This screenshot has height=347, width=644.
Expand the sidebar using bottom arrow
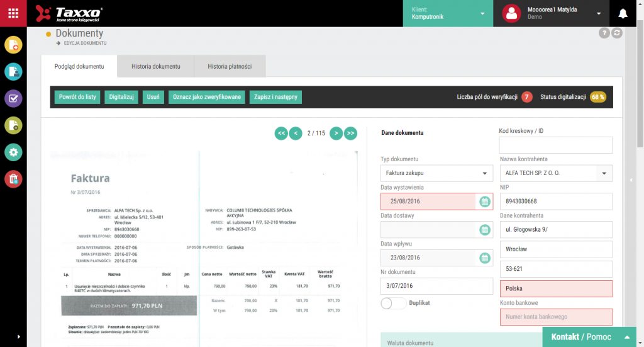(18, 337)
